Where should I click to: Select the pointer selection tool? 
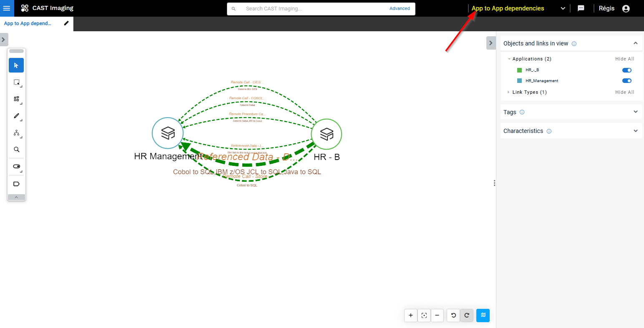click(16, 65)
